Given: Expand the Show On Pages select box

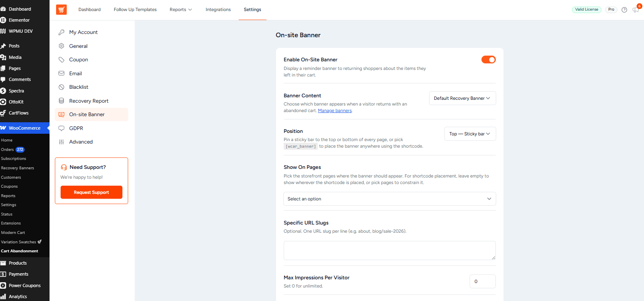Looking at the screenshot, I should 390,199.
